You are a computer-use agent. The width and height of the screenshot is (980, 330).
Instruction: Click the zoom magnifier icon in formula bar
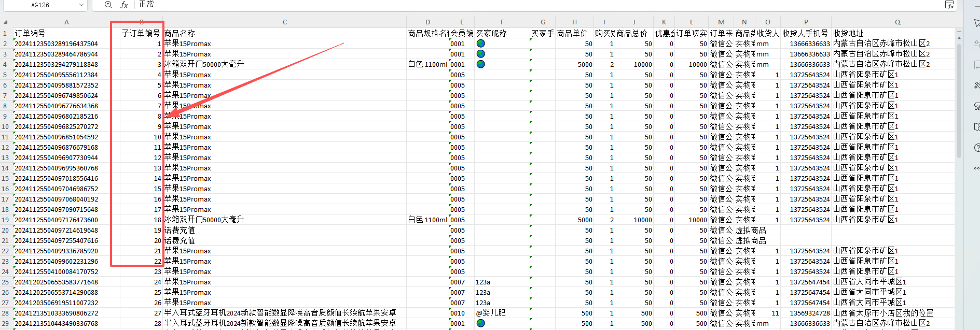point(108,5)
